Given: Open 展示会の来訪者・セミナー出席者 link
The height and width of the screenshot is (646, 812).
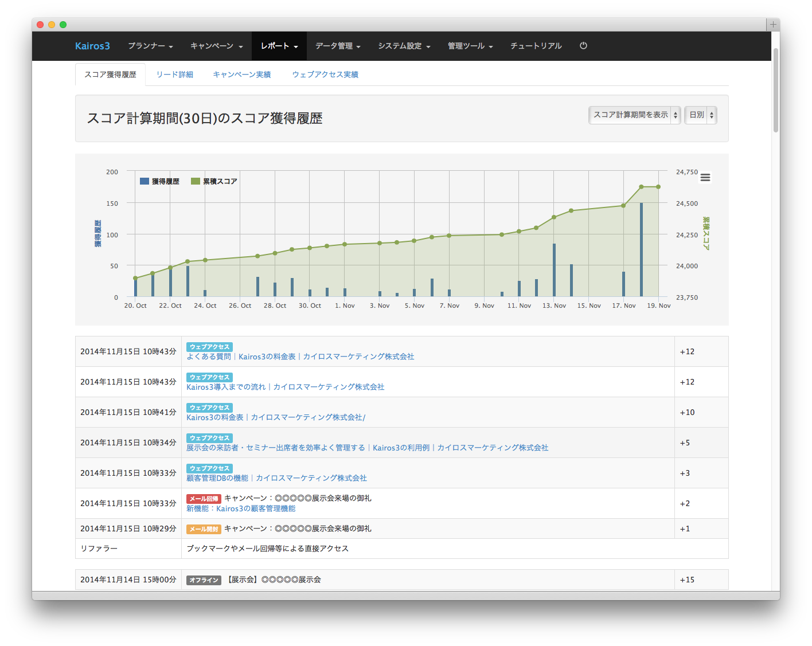Looking at the screenshot, I should [x=367, y=448].
